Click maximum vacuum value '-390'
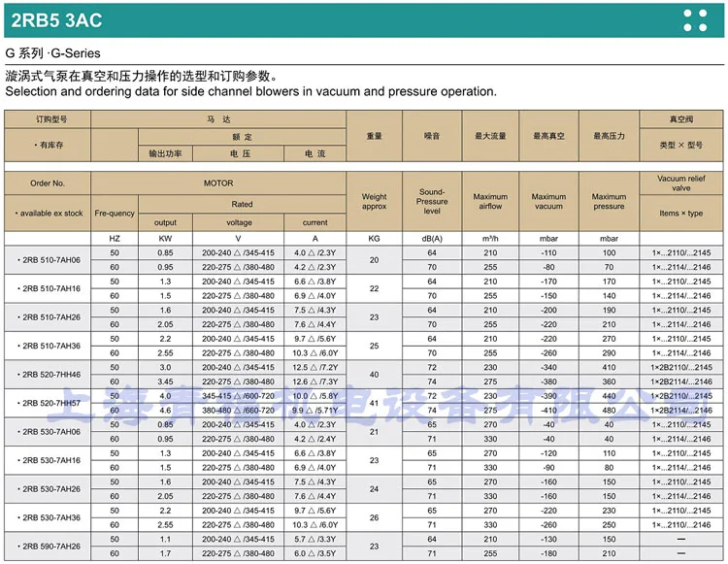728x564 pixels. tap(548, 396)
